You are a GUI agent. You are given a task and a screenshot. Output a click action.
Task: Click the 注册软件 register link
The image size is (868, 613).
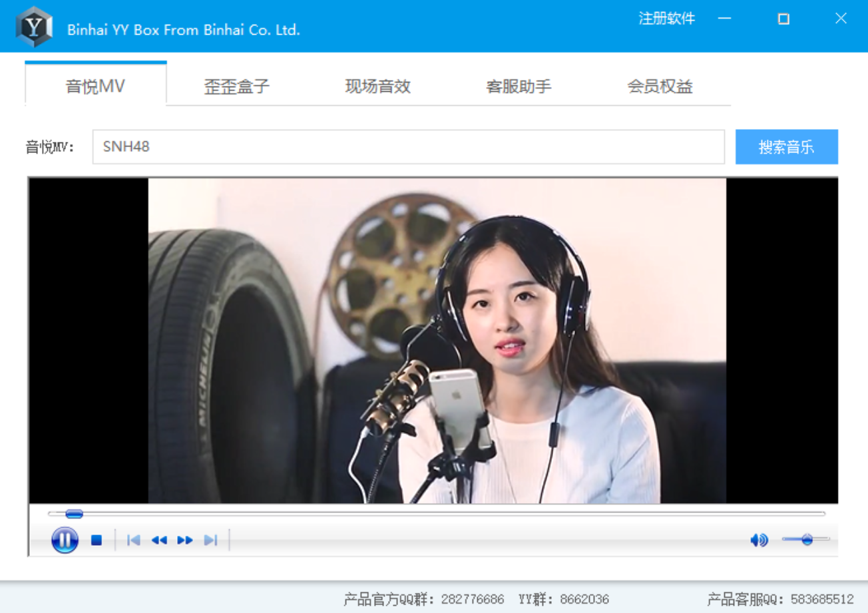click(x=667, y=19)
